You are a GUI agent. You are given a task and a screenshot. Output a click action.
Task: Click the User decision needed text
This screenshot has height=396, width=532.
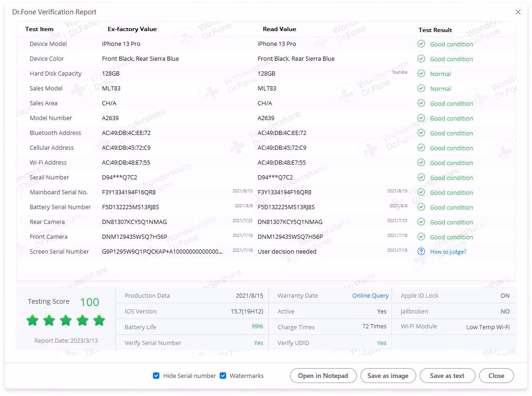tap(287, 252)
